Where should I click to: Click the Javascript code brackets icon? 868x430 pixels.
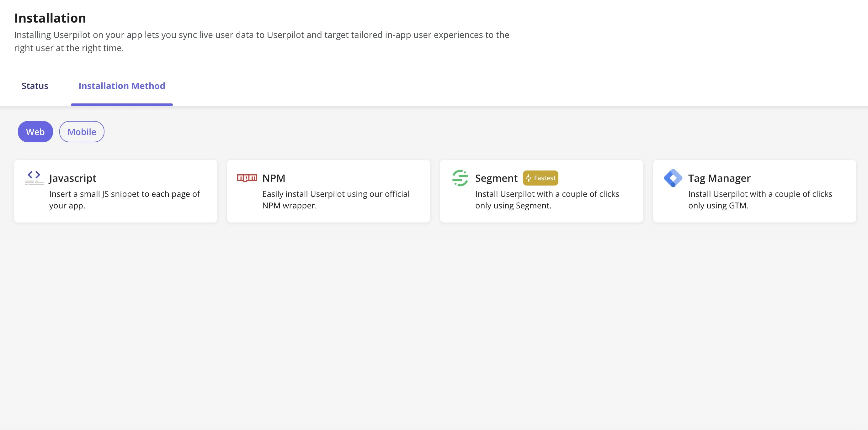(34, 177)
